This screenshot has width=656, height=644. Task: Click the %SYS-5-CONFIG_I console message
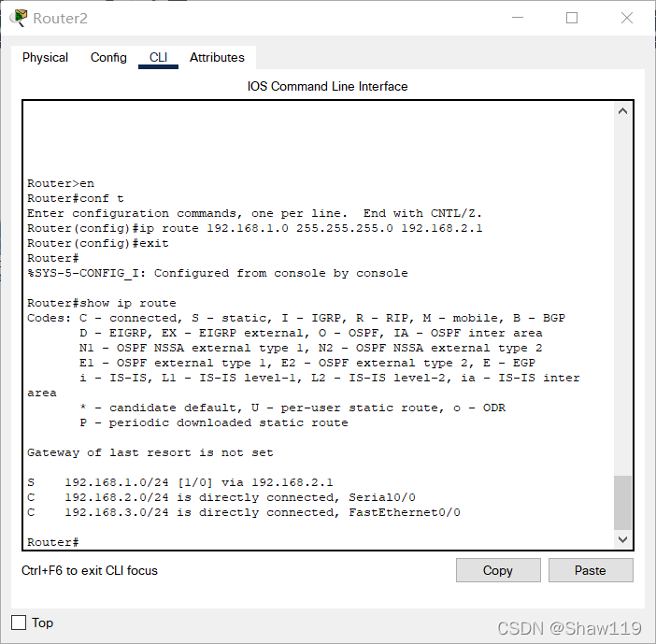218,273
